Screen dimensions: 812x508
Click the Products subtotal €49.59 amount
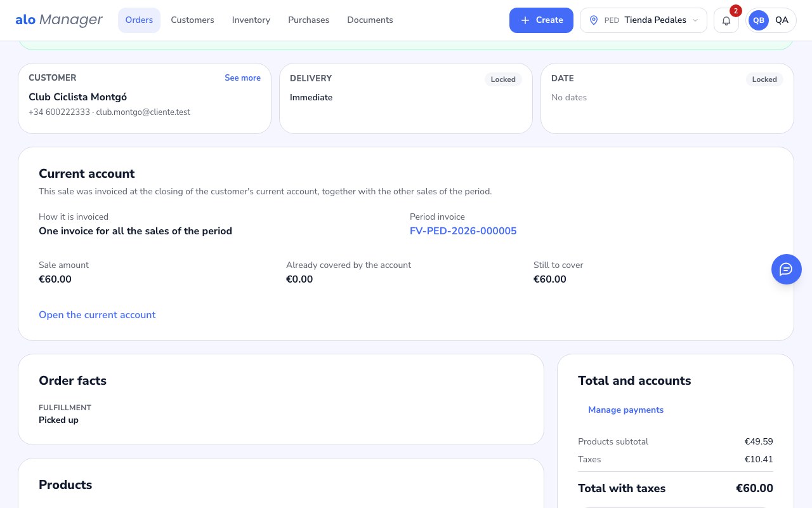click(x=759, y=442)
